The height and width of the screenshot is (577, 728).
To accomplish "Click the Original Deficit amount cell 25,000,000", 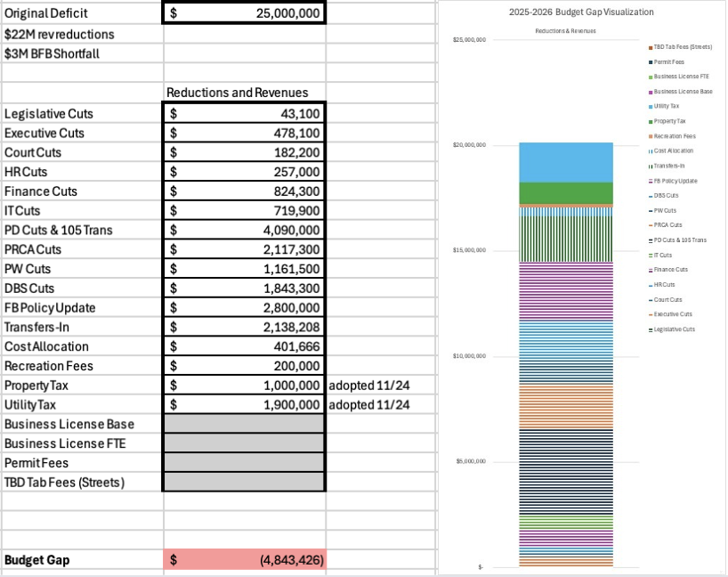I will point(245,14).
